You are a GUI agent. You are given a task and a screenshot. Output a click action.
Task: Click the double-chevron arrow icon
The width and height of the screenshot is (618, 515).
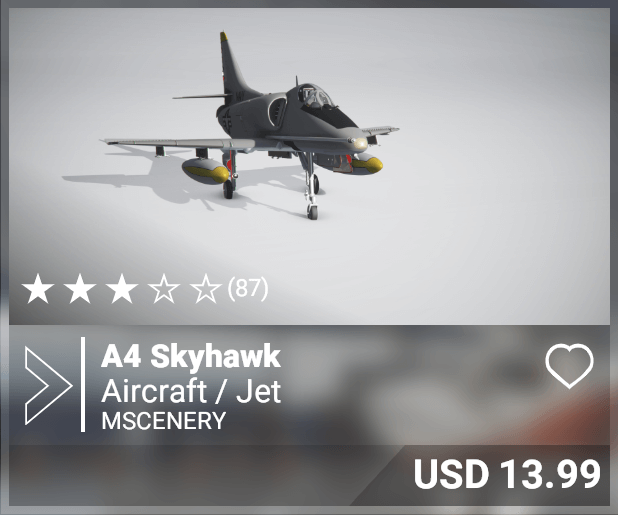tap(48, 386)
